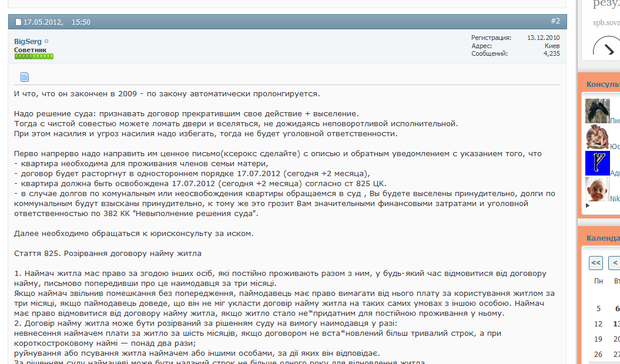Select day 26 in the calendar
620x364 pixels.
coord(598,354)
